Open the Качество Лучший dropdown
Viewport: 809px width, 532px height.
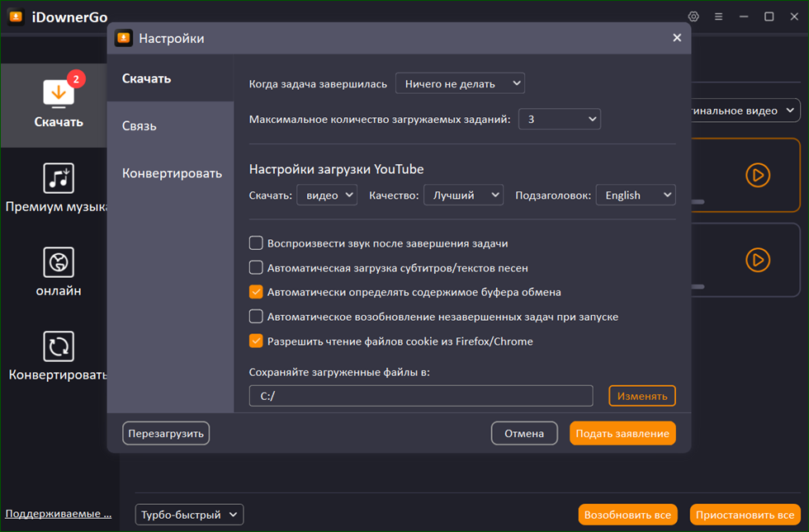463,195
